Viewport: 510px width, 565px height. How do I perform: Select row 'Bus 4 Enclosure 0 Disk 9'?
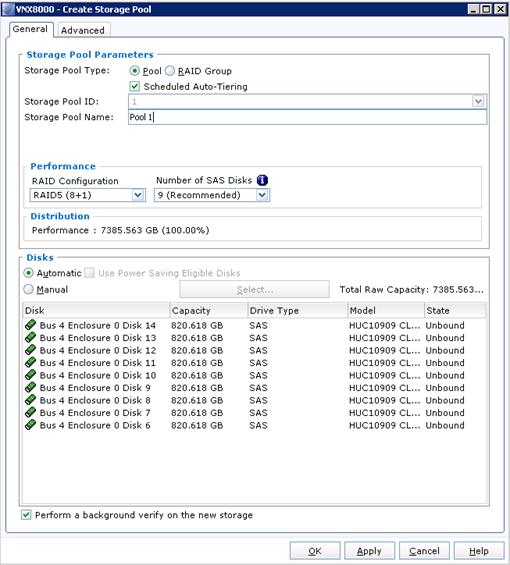point(254,387)
